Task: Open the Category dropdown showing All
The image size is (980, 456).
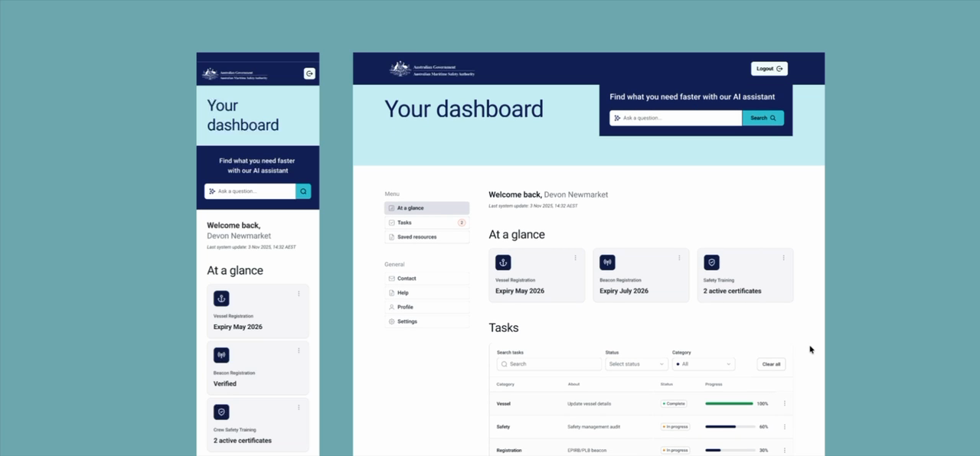Action: [704, 364]
